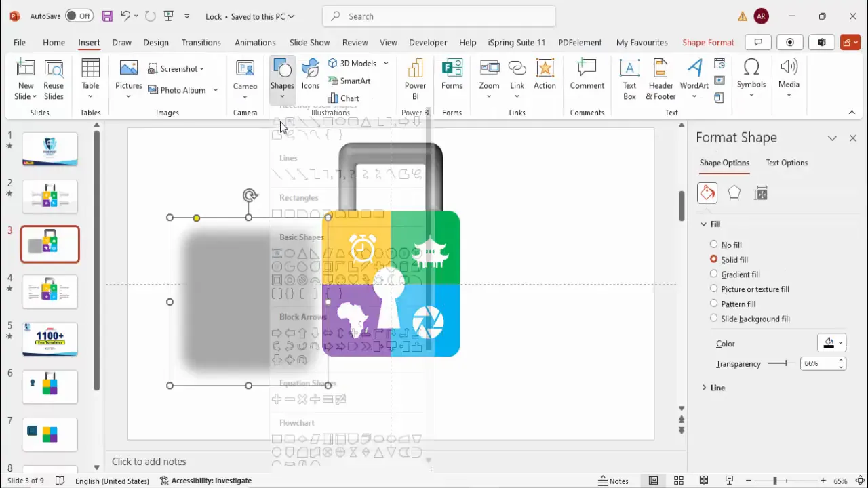Image resolution: width=868 pixels, height=488 pixels.
Task: Click the Media icon
Action: (789, 67)
